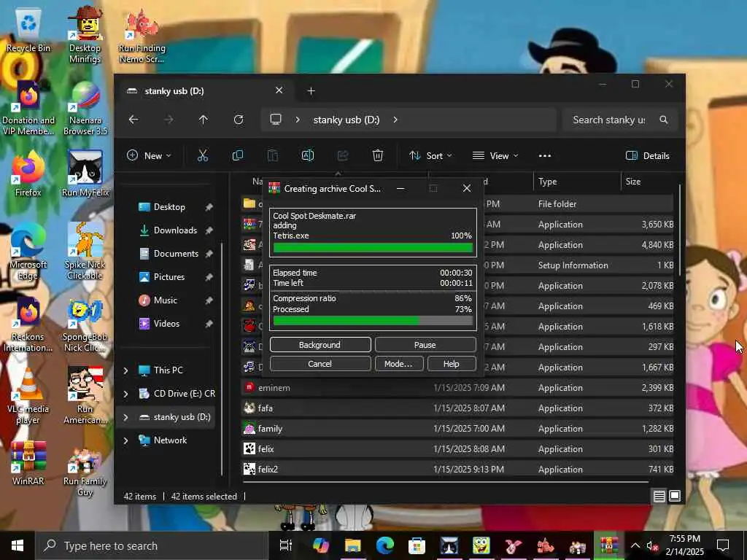Launch Run Finding Nemo Scr shortcut
The height and width of the screenshot is (560, 747).
pos(142,35)
